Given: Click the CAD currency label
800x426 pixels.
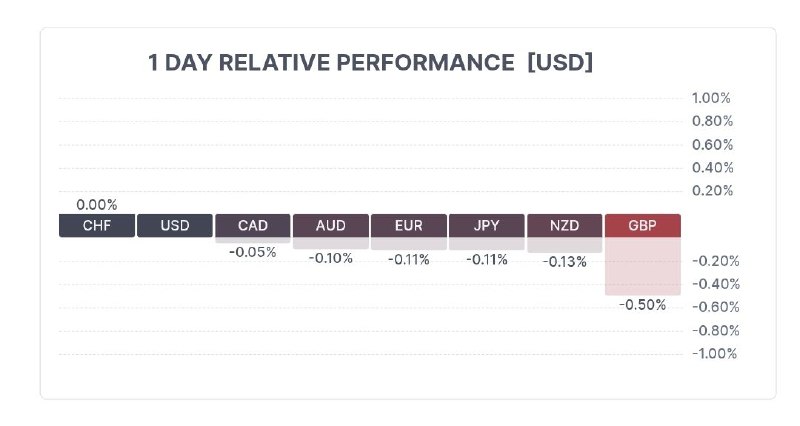Looking at the screenshot, I should click(x=253, y=225).
